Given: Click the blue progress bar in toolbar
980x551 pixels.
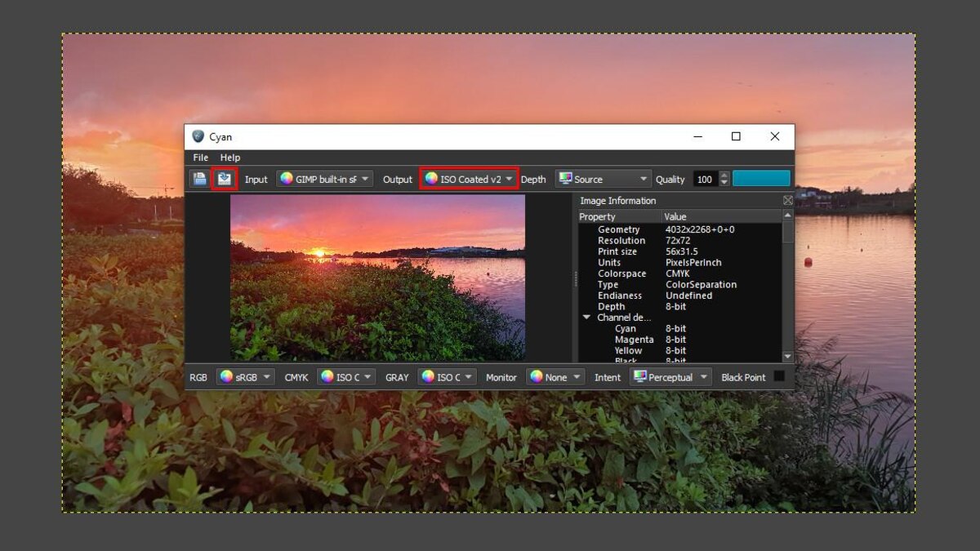Looking at the screenshot, I should point(761,179).
